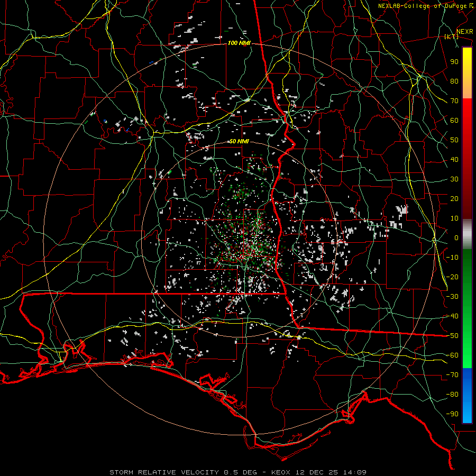This screenshot has width=476, height=476.
Task: Click the "90" value at the scale top
Action: (x=454, y=62)
